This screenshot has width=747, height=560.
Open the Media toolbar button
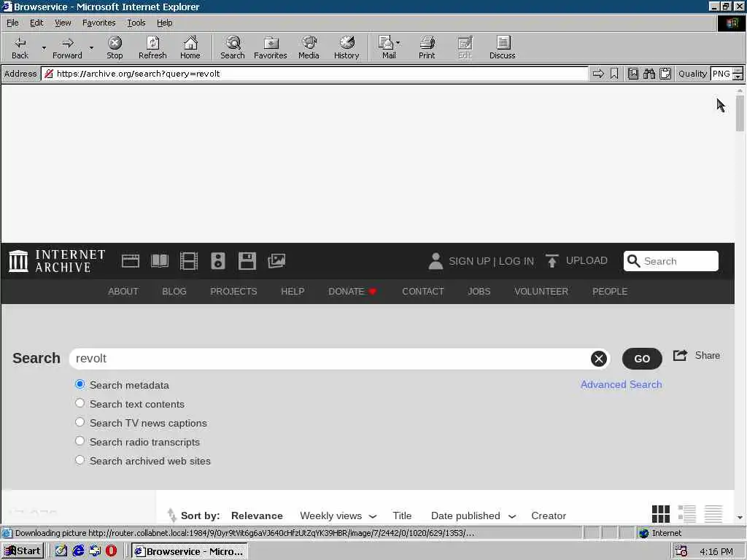(309, 47)
